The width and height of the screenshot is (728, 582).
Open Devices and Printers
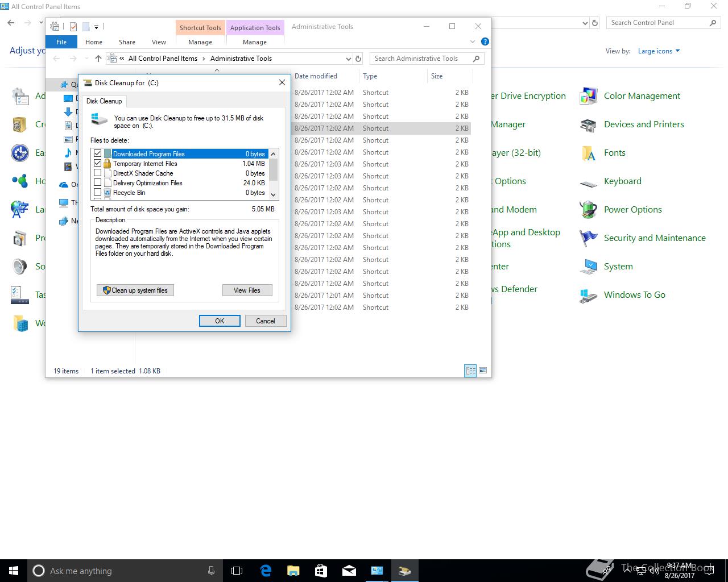point(644,124)
